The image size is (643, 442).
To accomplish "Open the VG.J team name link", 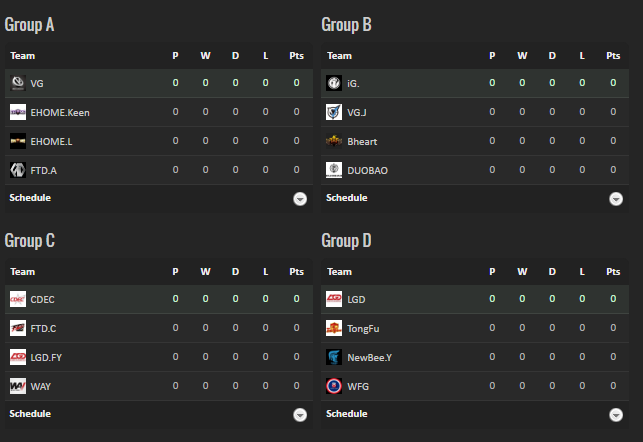I will 358,112.
